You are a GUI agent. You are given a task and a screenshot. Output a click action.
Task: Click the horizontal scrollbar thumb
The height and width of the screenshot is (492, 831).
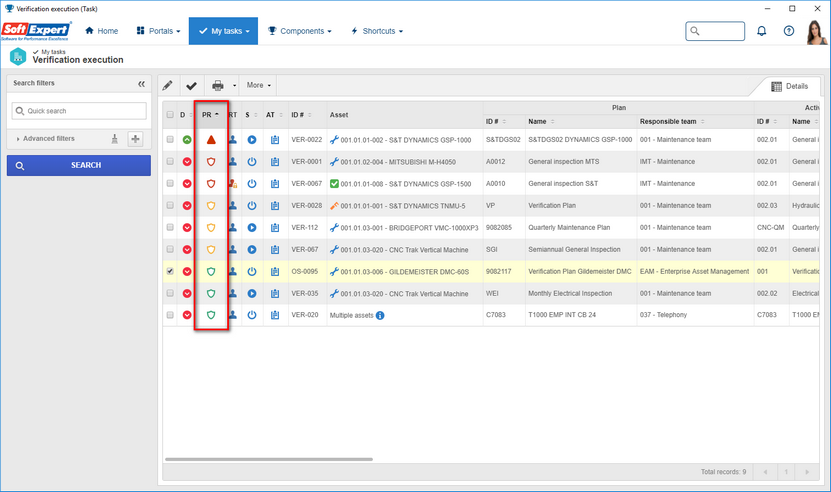269,459
